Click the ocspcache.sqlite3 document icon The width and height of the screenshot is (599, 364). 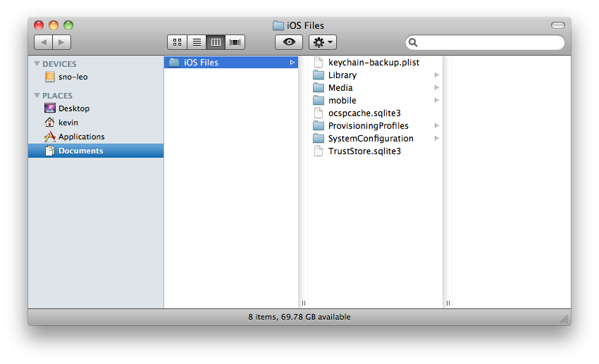click(x=319, y=113)
